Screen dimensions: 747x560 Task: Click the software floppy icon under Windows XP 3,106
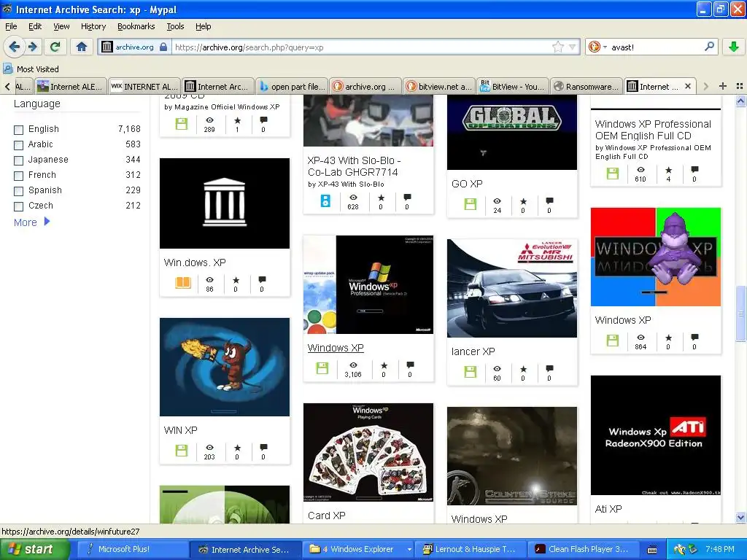point(322,368)
